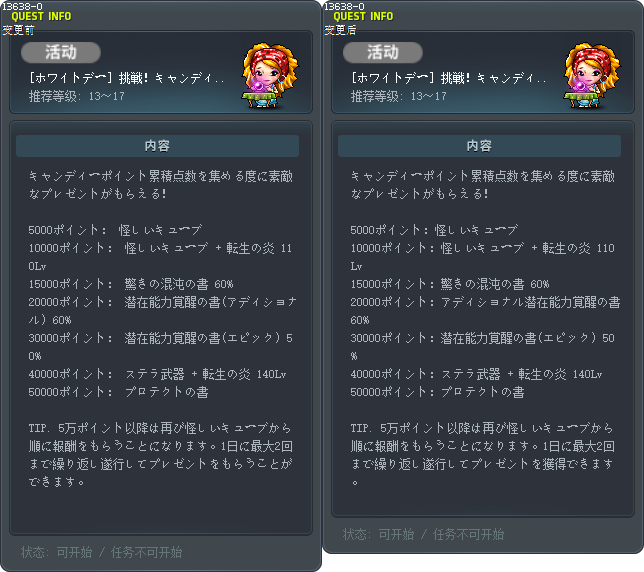Click the TIP paragraph in the left panel

tap(161, 455)
